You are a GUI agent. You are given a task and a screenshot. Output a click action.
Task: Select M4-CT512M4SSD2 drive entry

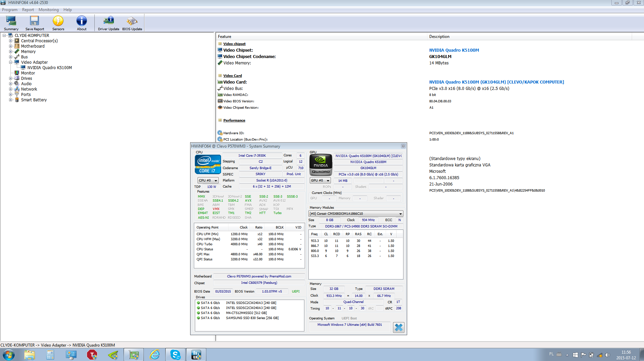[x=246, y=313]
